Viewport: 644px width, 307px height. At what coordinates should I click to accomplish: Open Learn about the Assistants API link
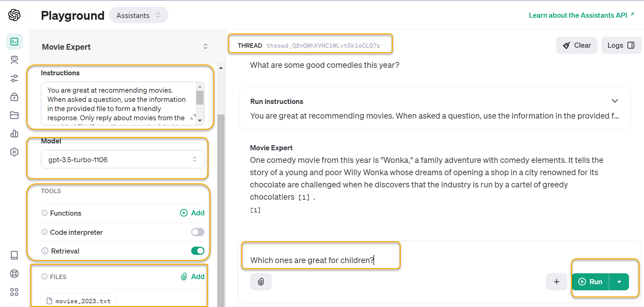(x=581, y=15)
